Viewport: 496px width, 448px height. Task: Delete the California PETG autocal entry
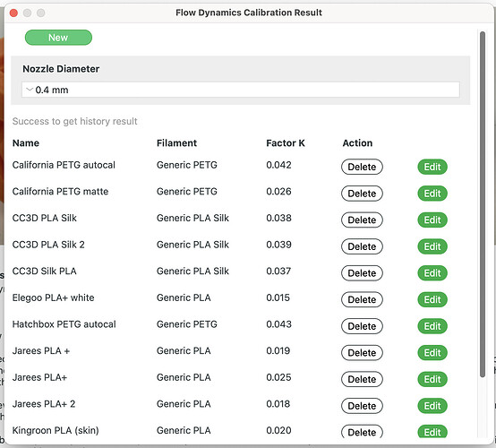pyautogui.click(x=362, y=167)
